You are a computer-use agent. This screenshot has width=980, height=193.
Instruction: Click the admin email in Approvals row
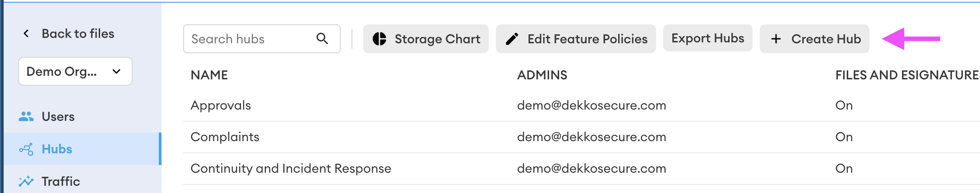coord(592,105)
